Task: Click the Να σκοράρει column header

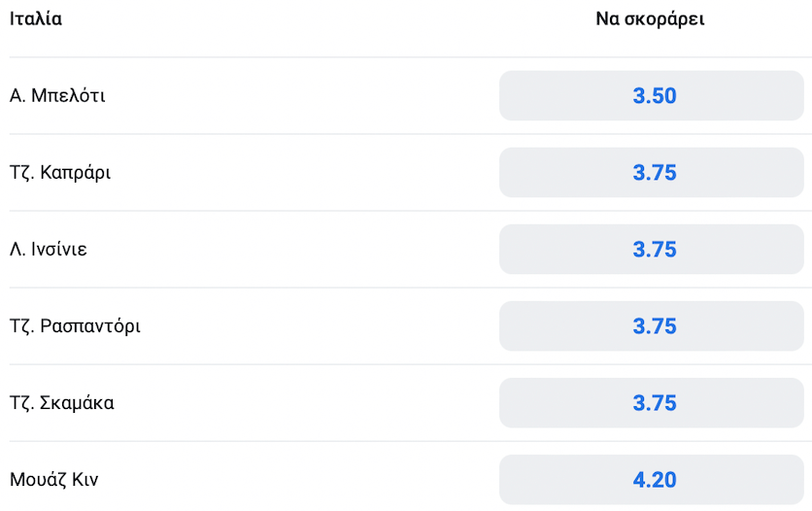Action: tap(650, 19)
